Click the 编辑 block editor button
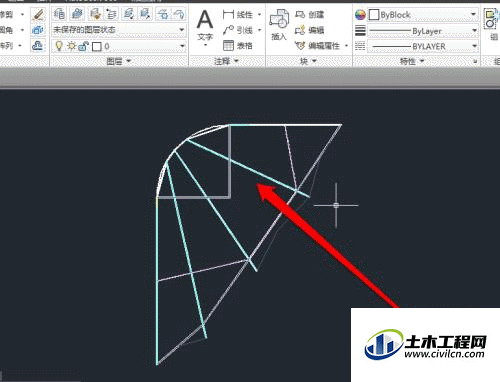 coord(309,30)
